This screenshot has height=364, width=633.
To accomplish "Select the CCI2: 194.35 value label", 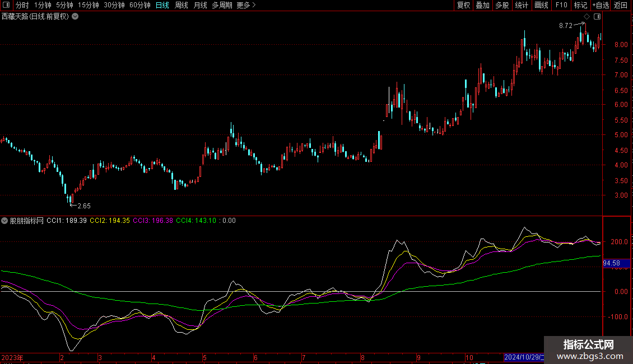I will [x=110, y=221].
